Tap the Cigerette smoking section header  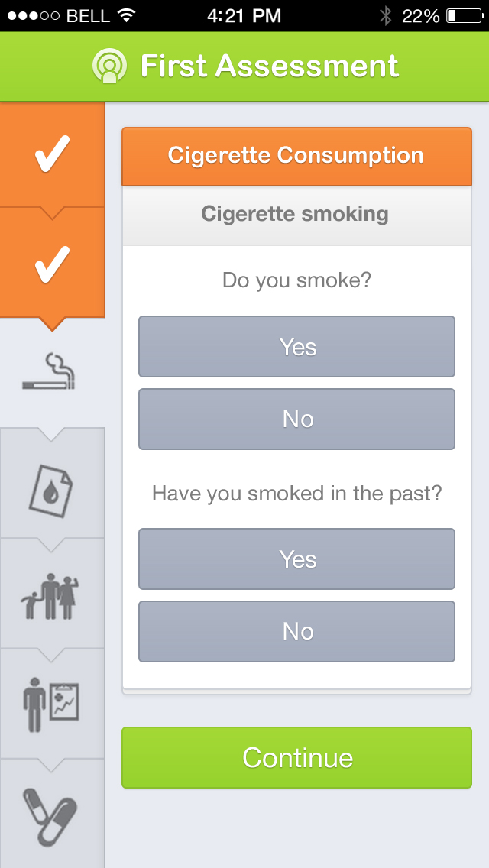296,214
